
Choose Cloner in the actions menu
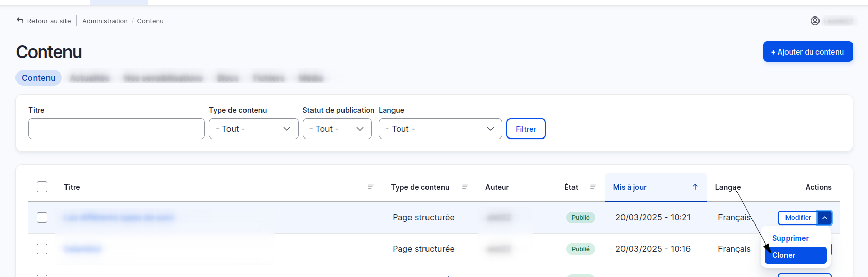796,255
